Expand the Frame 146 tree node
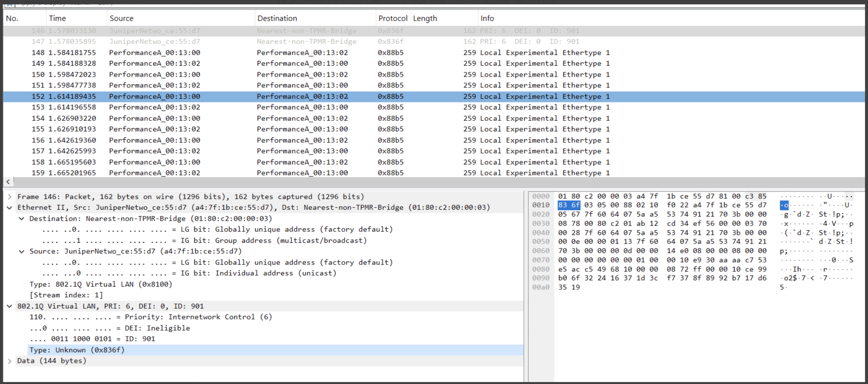The image size is (868, 384). 9,196
